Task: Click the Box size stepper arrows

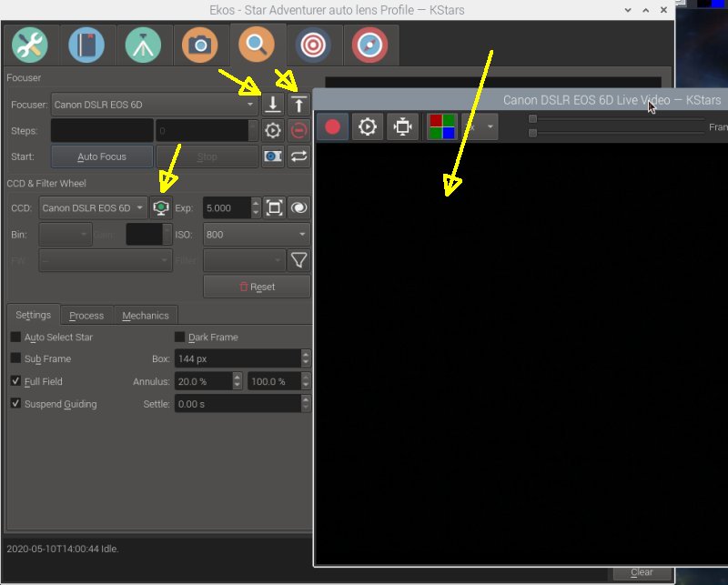Action: click(306, 358)
